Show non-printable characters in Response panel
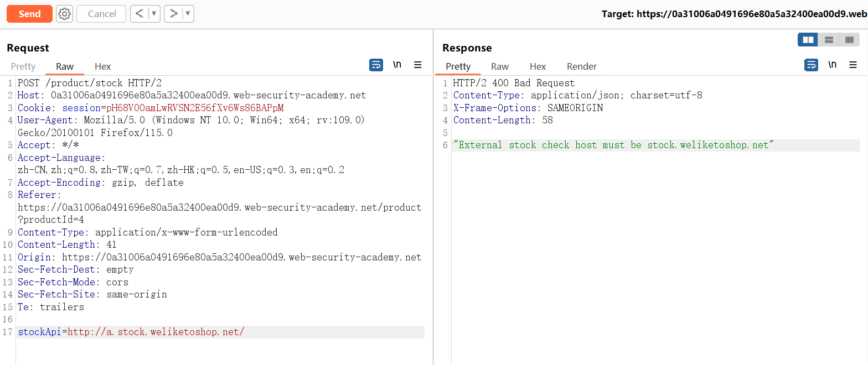Image resolution: width=868 pixels, height=365 pixels. click(x=832, y=65)
